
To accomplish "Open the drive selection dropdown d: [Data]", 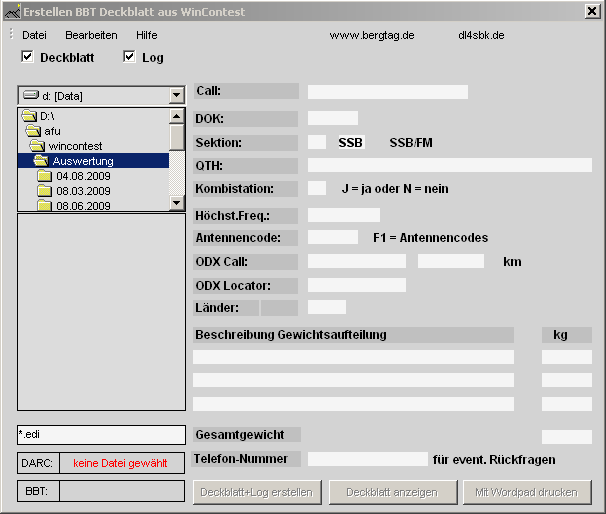I will tap(176, 96).
